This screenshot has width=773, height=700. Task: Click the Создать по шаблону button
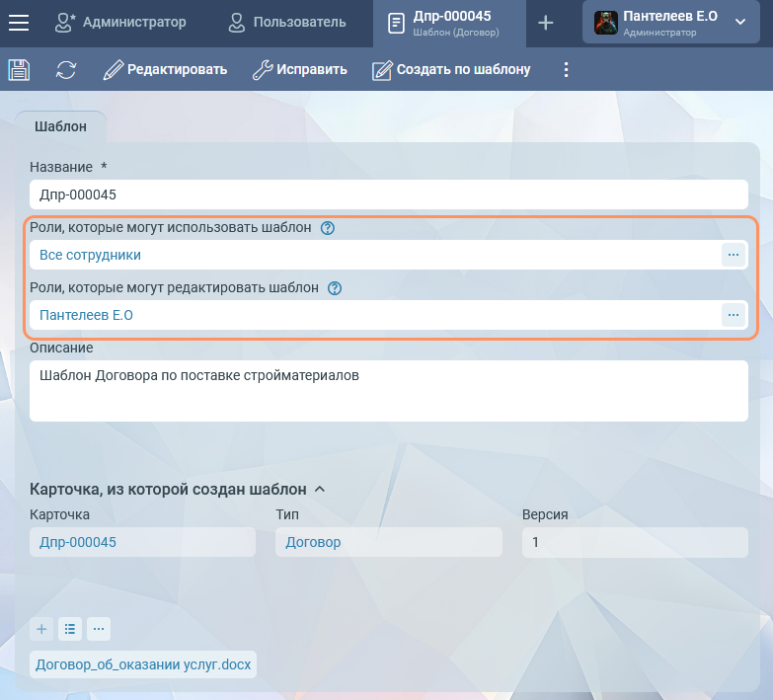coord(451,69)
